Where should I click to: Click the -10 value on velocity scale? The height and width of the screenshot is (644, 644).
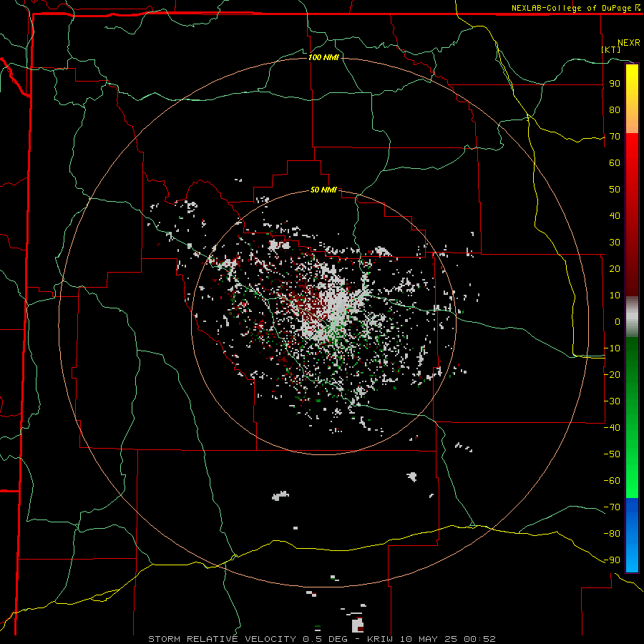coord(612,348)
